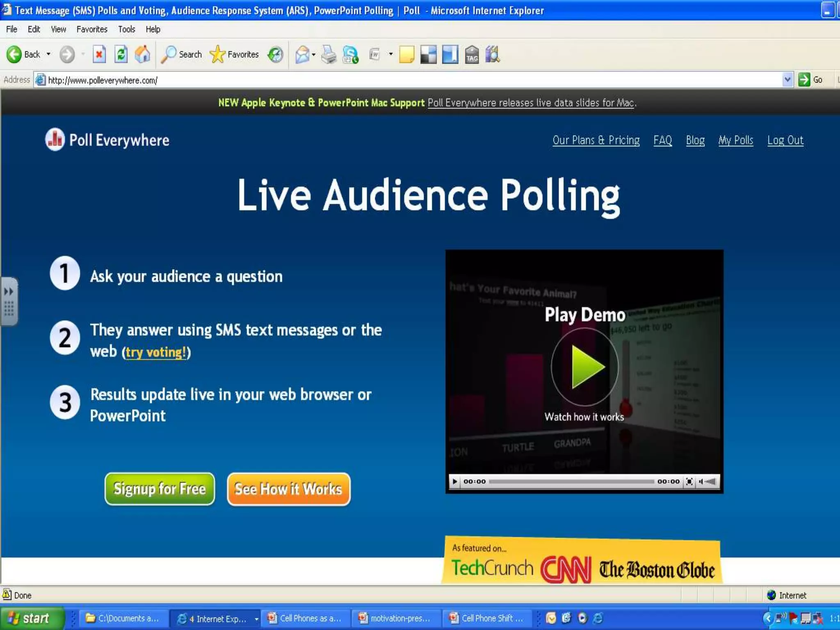Open the Mail button dropdown arrow

point(314,54)
